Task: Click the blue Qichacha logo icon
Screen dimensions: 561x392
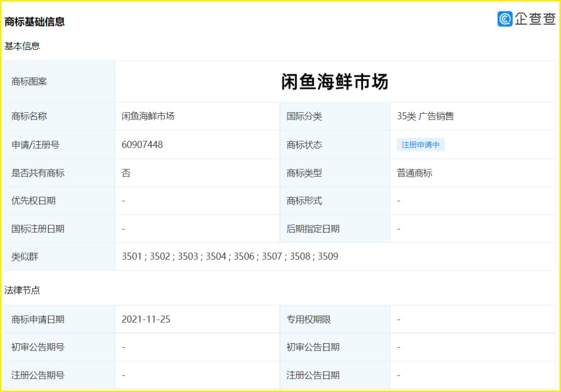Action: pyautogui.click(x=505, y=19)
